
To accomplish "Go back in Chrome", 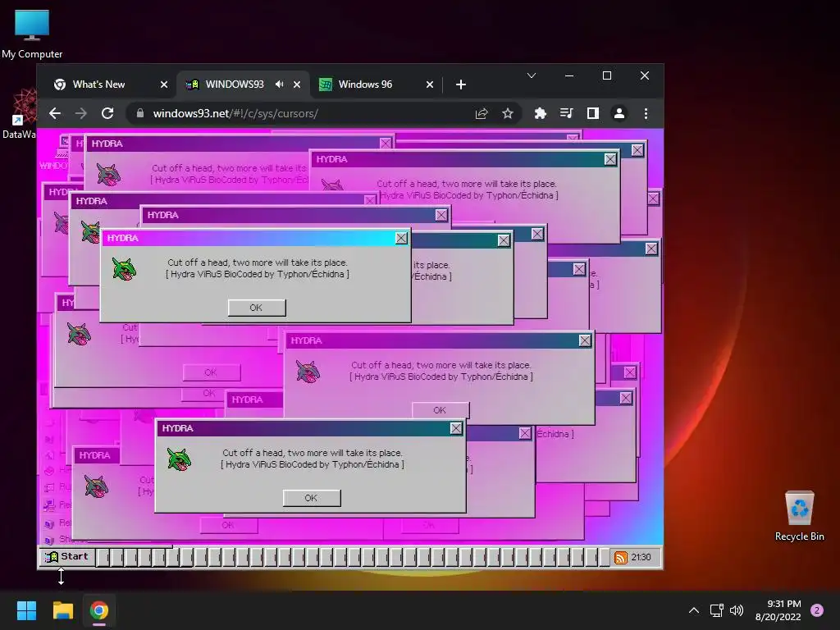I will pos(55,113).
